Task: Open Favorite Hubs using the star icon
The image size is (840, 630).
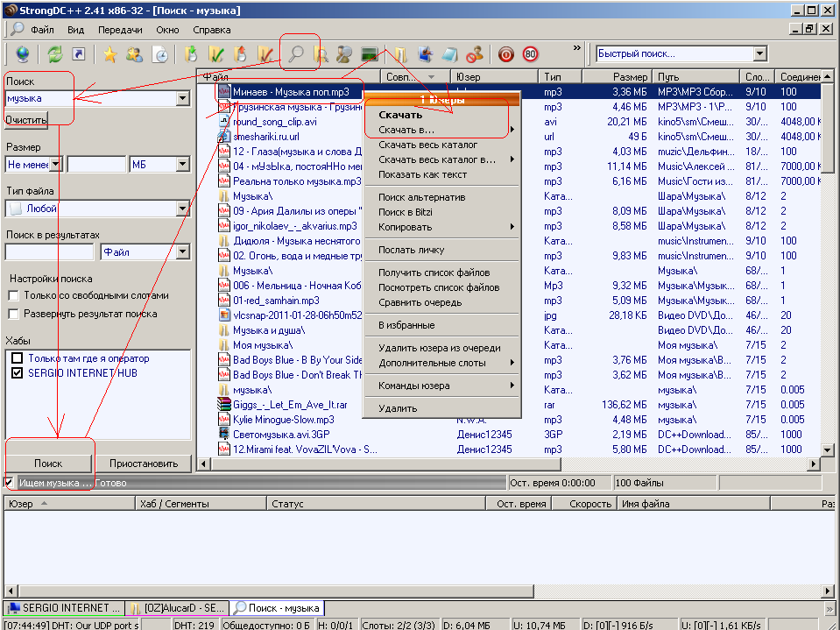Action: click(x=109, y=53)
